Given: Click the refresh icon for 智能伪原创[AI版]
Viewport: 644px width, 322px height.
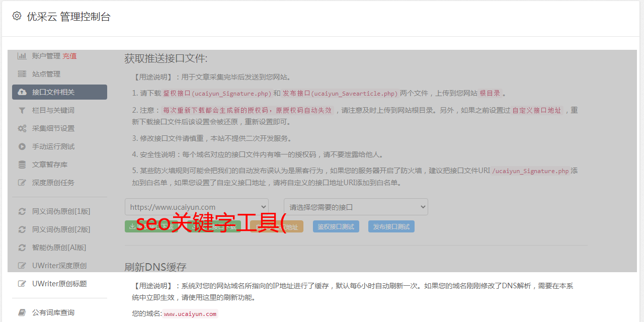Looking at the screenshot, I should 22,248.
